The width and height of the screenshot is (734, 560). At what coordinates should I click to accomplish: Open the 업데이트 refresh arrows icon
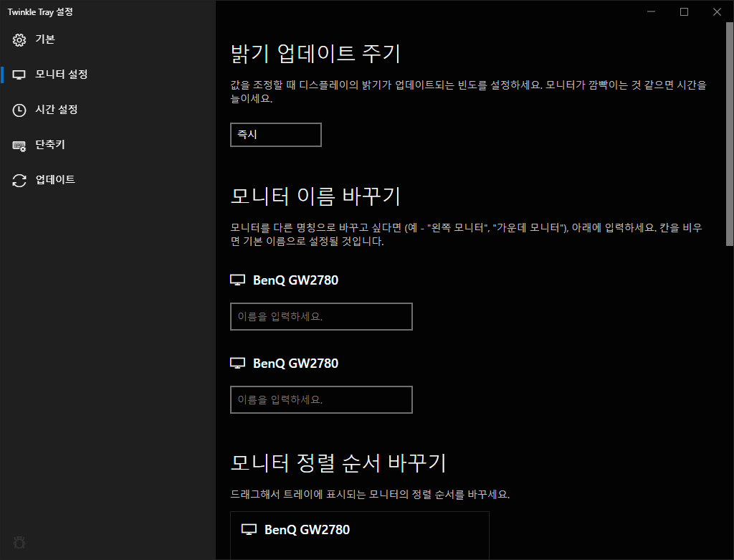[19, 180]
